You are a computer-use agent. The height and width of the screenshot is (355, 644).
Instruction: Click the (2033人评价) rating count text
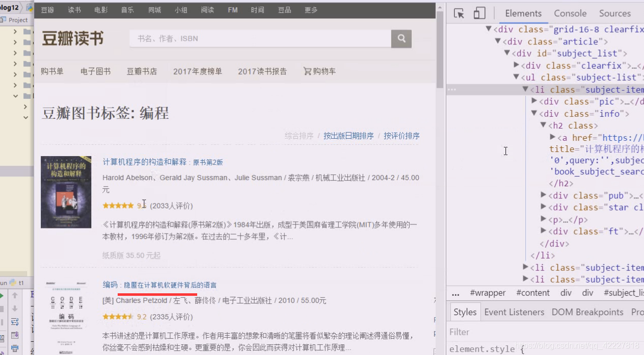(x=171, y=206)
